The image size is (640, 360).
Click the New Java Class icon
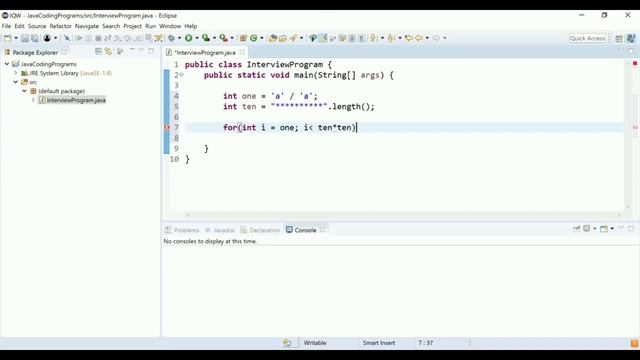253,38
